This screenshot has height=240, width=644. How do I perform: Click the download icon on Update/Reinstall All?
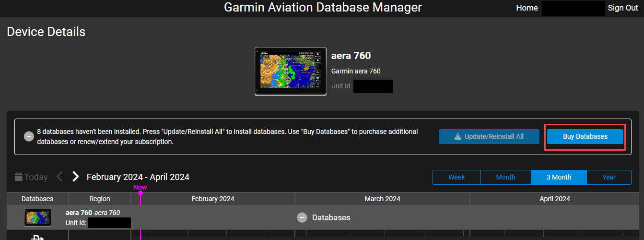458,136
